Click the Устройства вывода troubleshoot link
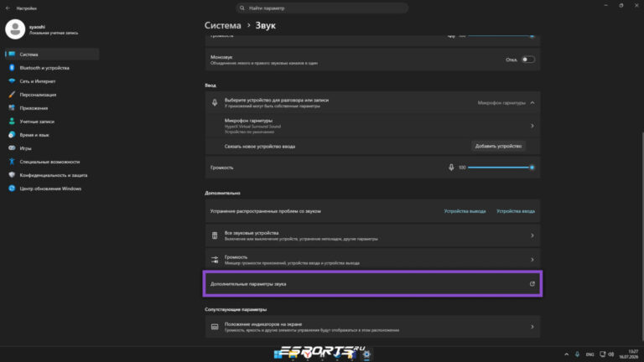644x362 pixels. pos(465,211)
